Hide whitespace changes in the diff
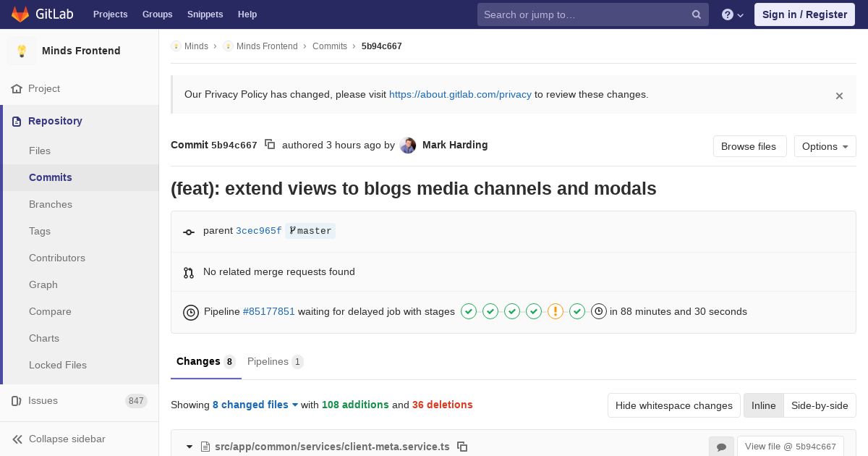The image size is (868, 456). coord(673,405)
